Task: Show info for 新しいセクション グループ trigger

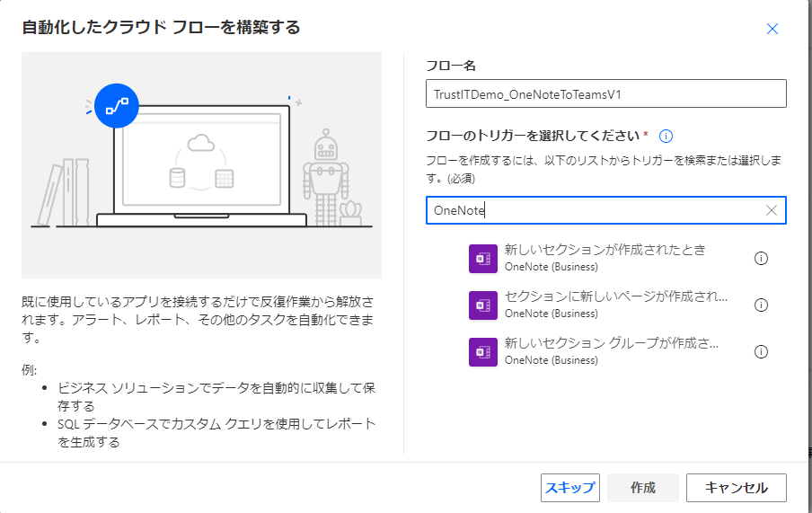Action: pyautogui.click(x=761, y=351)
